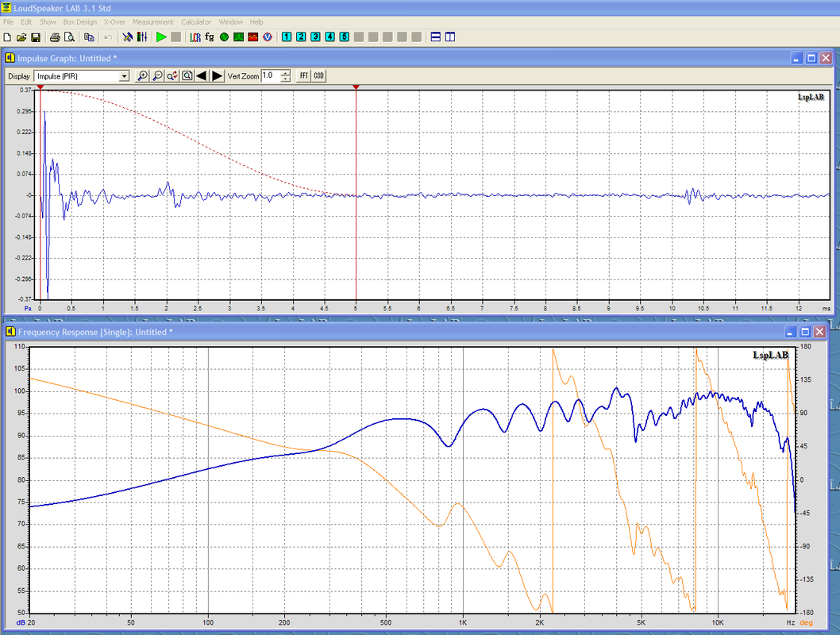Viewport: 840px width, 635px height.
Task: Select memory slot 5 on the toolbar
Action: click(345, 37)
